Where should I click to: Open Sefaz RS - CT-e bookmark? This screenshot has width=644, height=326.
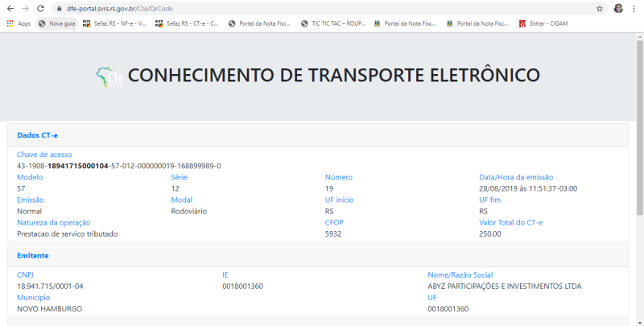187,24
